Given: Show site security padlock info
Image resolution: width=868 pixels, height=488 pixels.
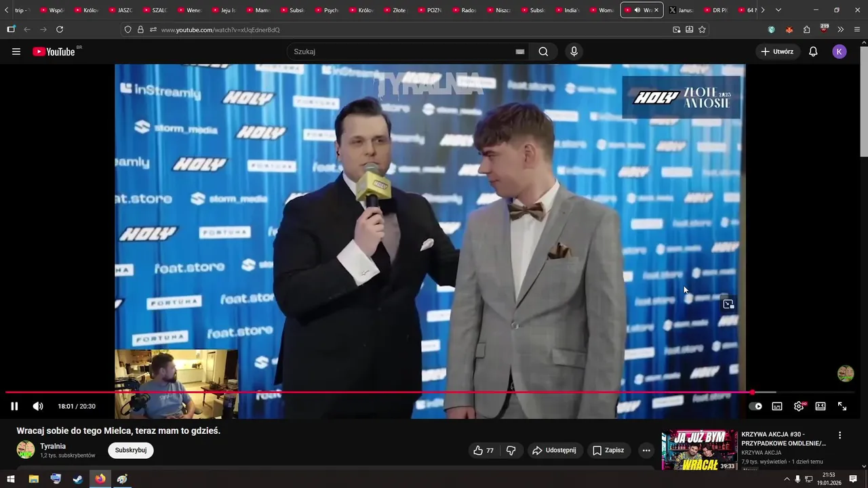Looking at the screenshot, I should point(140,29).
